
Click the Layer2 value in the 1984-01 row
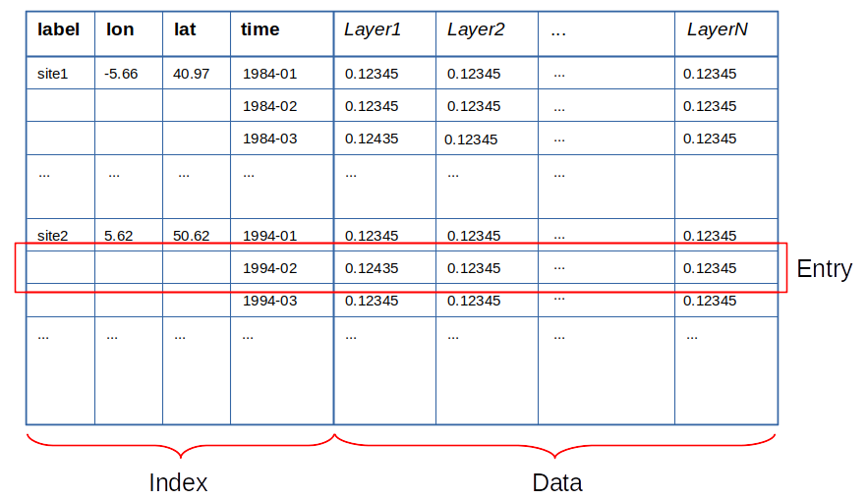point(474,74)
